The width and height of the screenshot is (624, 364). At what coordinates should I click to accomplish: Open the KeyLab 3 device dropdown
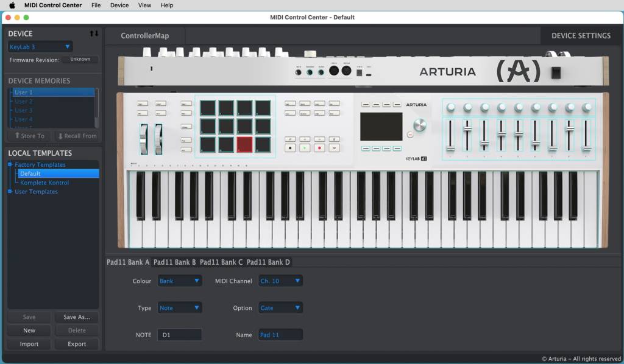(x=40, y=46)
